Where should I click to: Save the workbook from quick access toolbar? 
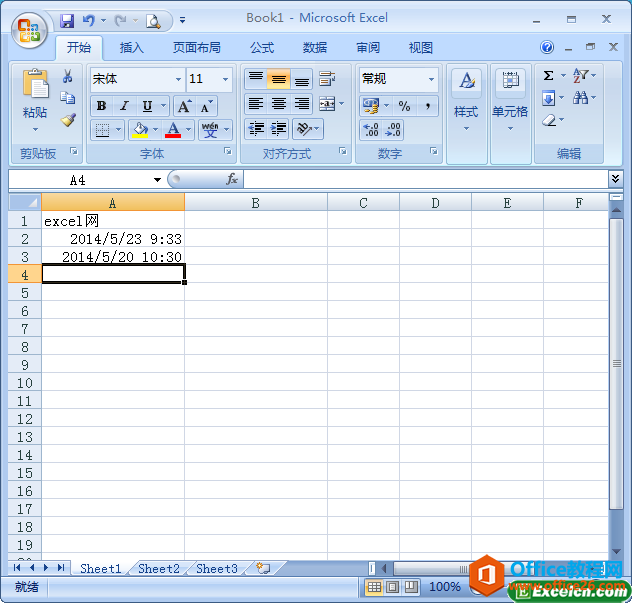click(67, 20)
